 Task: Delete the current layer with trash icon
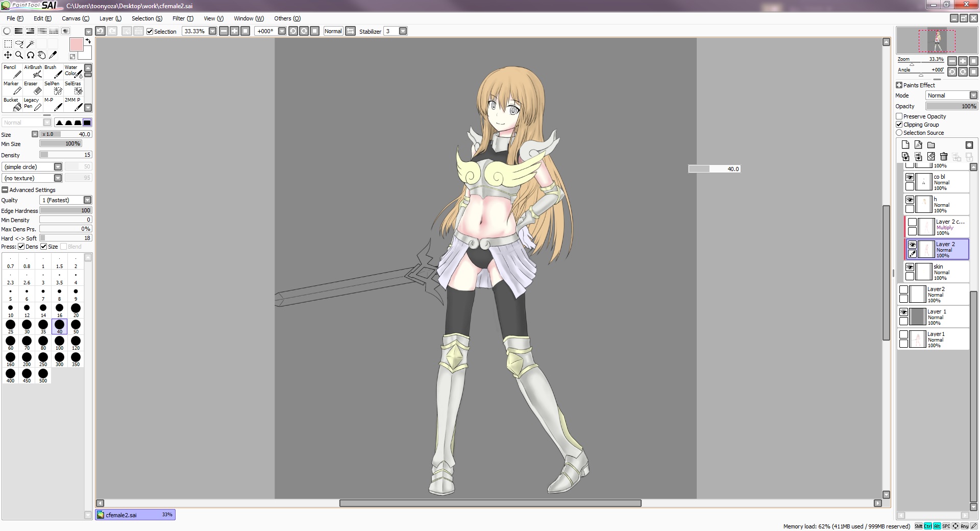point(944,157)
